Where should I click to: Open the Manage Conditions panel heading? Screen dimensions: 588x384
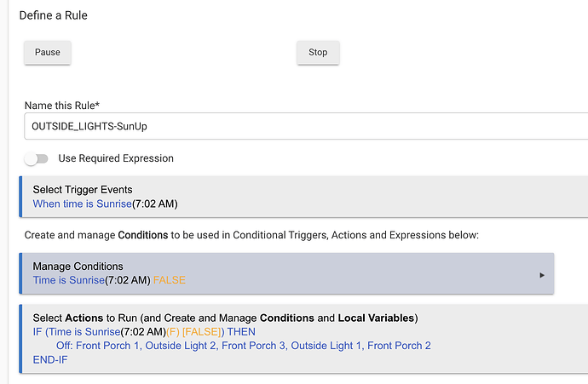click(78, 266)
